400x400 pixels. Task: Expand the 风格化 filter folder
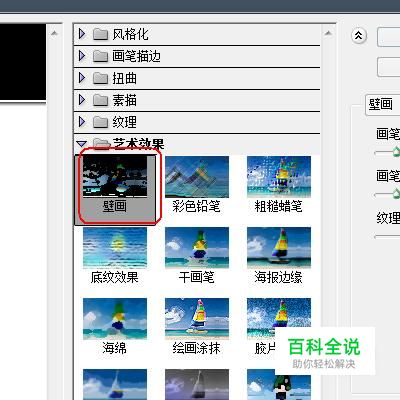82,34
